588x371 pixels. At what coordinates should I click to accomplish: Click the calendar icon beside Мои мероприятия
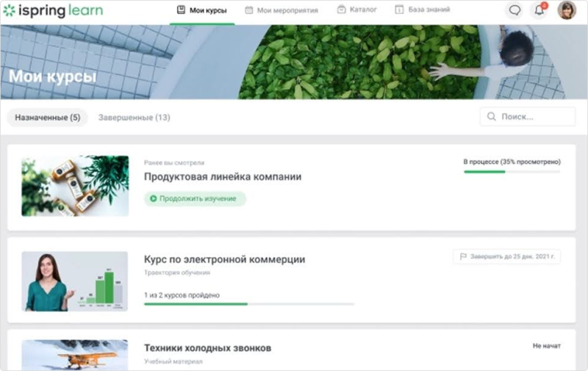pos(248,10)
